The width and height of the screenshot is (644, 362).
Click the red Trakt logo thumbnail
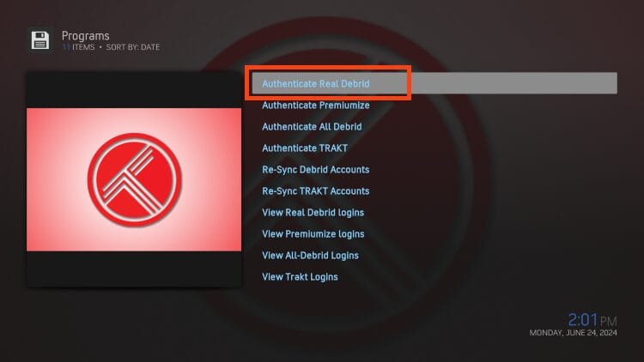[x=134, y=179]
